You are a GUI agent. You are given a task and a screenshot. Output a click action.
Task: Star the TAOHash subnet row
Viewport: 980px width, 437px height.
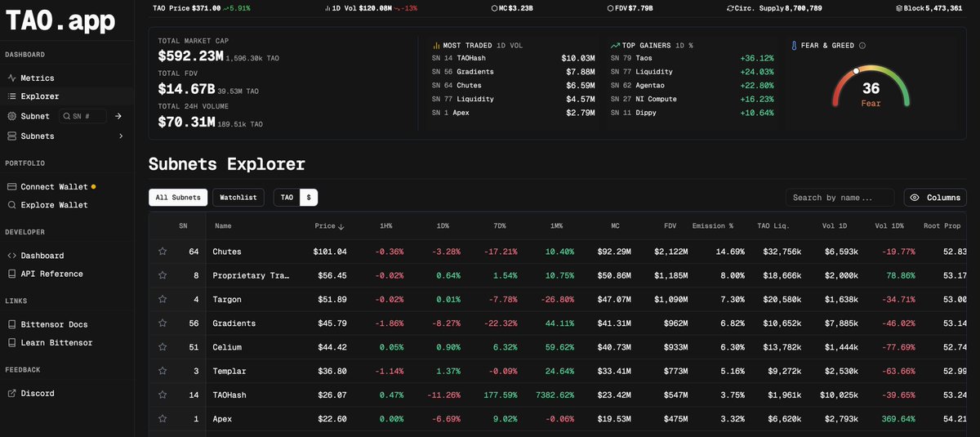point(163,395)
